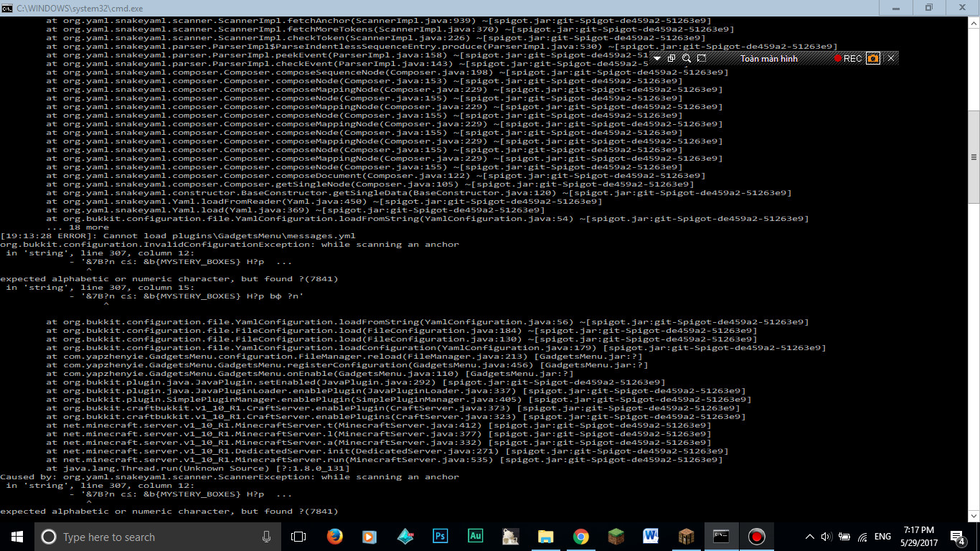
Task: Launch Firefox from the taskbar
Action: click(x=334, y=537)
